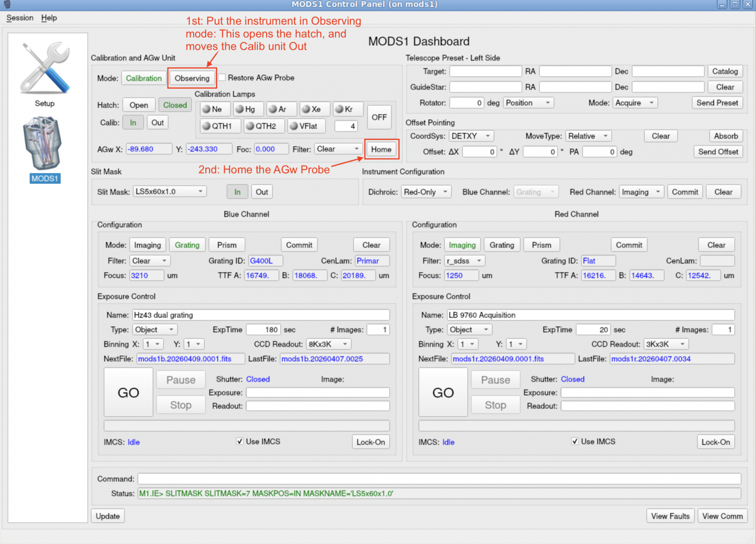Expand the Slit Mask LS5x60x1.0 dropdown
The image size is (756, 544).
[169, 191]
